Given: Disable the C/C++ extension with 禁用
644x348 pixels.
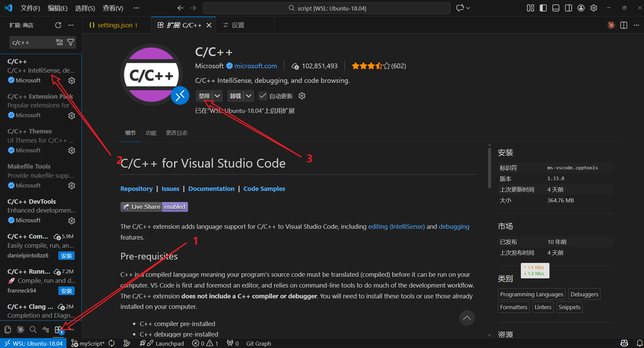Looking at the screenshot, I should pyautogui.click(x=204, y=96).
